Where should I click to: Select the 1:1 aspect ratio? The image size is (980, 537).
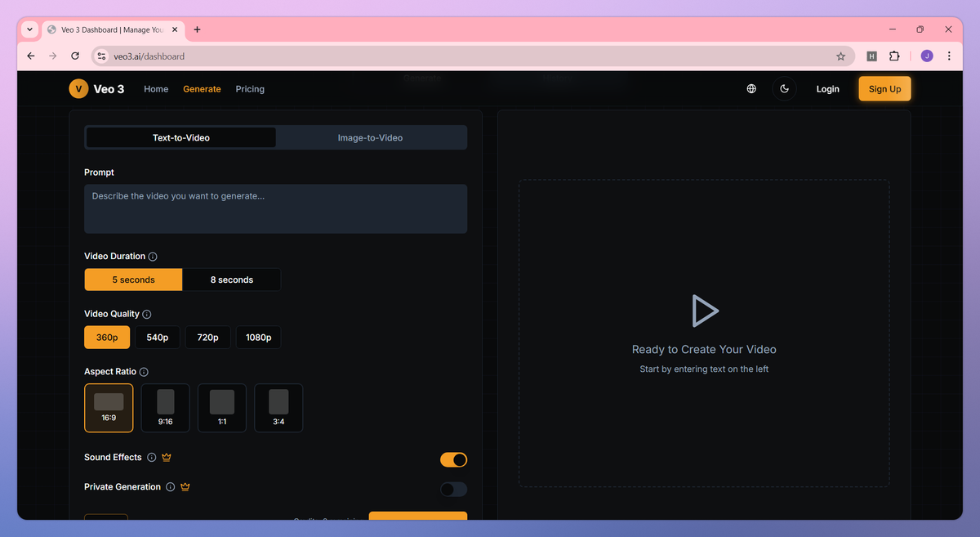pyautogui.click(x=222, y=408)
